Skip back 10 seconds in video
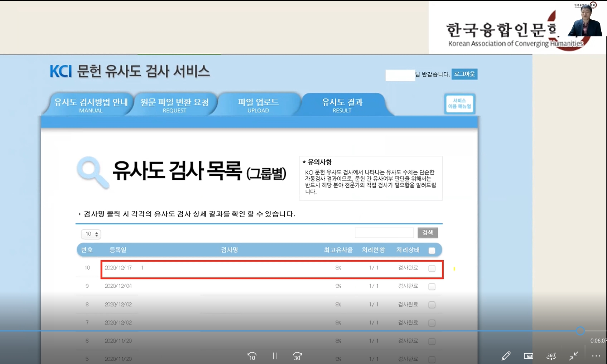 pyautogui.click(x=252, y=356)
